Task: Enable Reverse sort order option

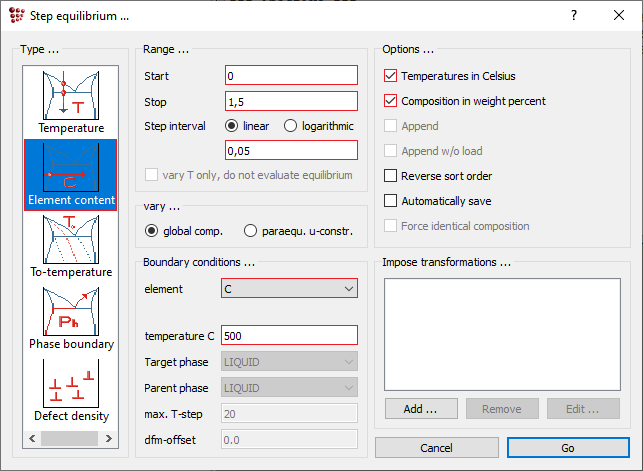Action: [x=391, y=176]
